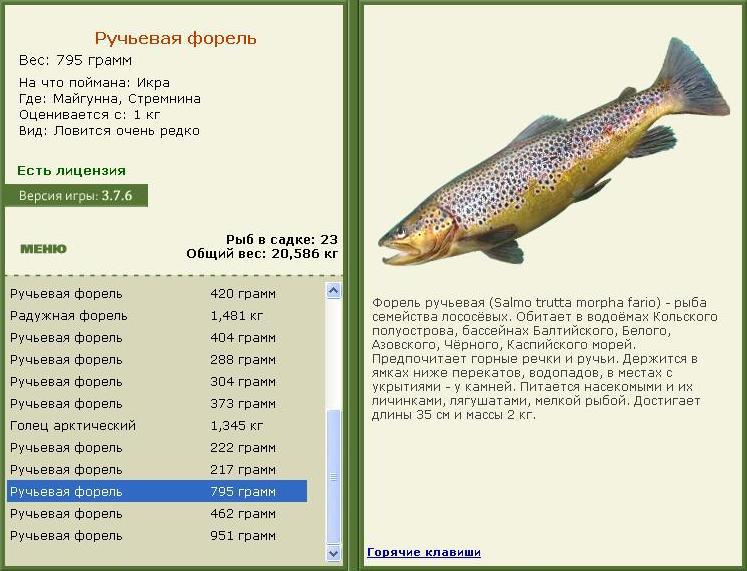747x571 pixels.
Task: Select Ручьевая форель 462 грамм row
Action: [157, 514]
